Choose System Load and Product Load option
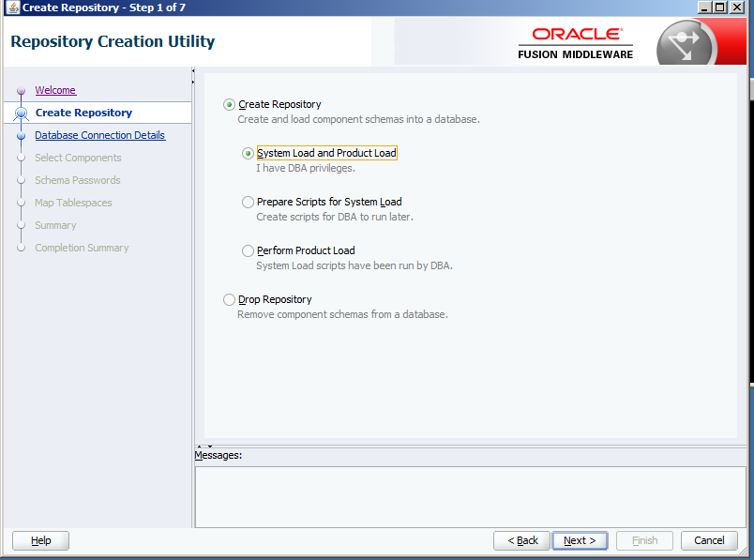This screenshot has height=560, width=754. (249, 154)
